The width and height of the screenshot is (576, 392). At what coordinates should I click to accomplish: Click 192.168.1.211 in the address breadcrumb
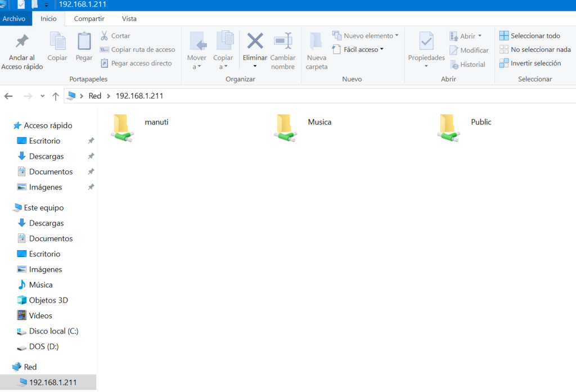(x=139, y=96)
